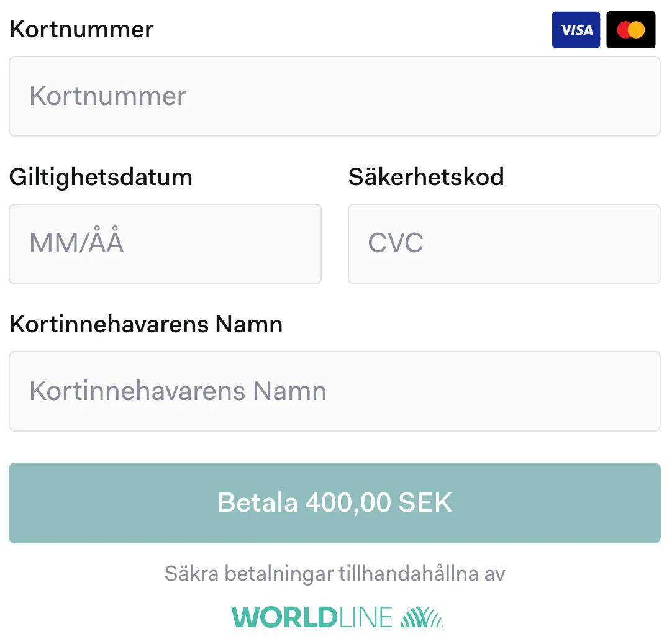Viewport: 672px width, 639px height.
Task: Select the Säkerhetskod label text
Action: point(427,177)
